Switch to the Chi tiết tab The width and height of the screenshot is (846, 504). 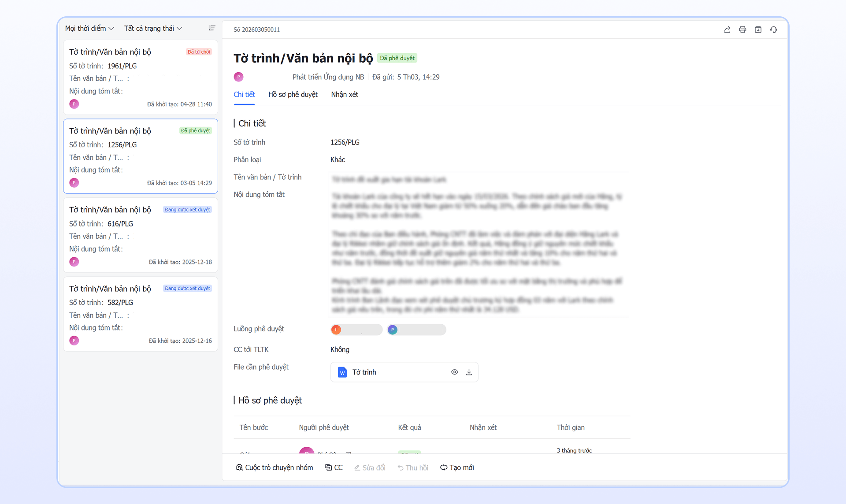coord(244,94)
